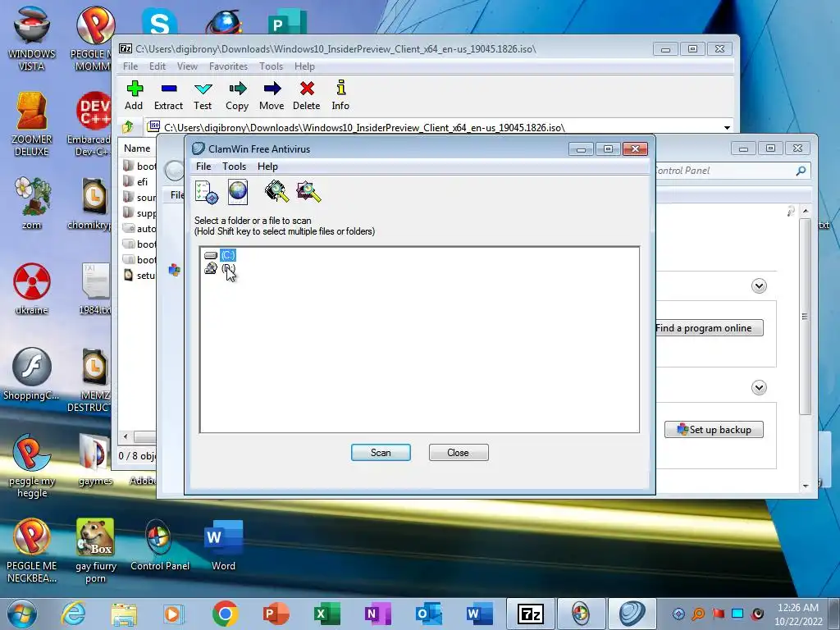The image size is (840, 630).
Task: Click 7-Zip Move toolbar icon
Action: [272, 95]
